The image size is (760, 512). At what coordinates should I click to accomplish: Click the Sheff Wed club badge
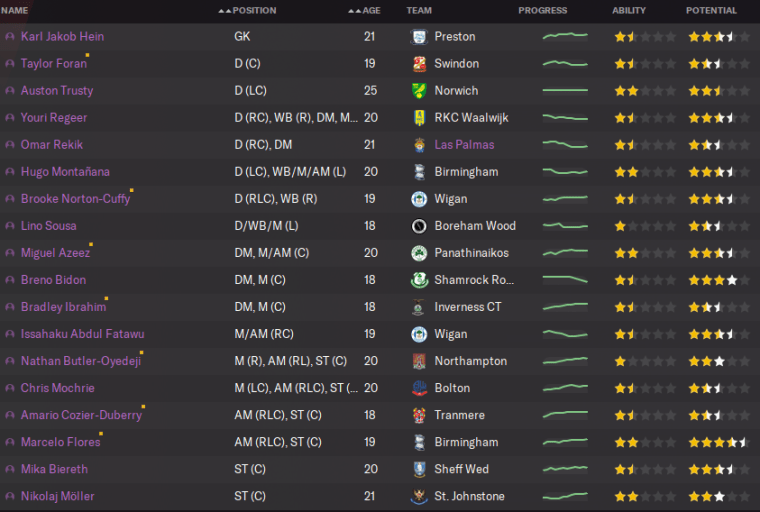(419, 469)
